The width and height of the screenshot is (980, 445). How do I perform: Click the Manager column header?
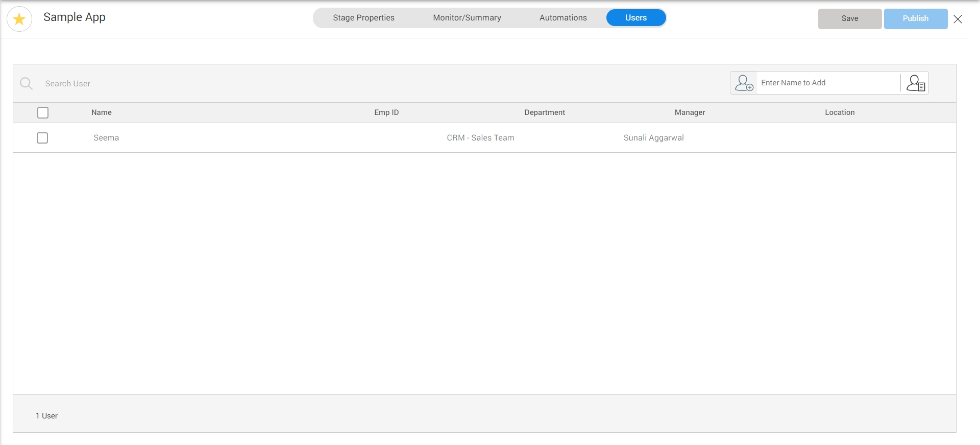click(x=690, y=112)
